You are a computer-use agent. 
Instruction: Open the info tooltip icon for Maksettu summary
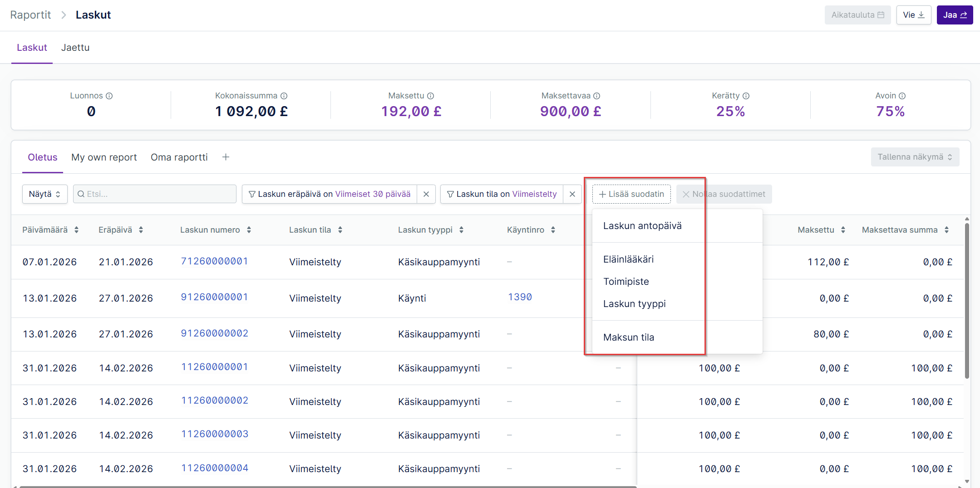point(431,96)
